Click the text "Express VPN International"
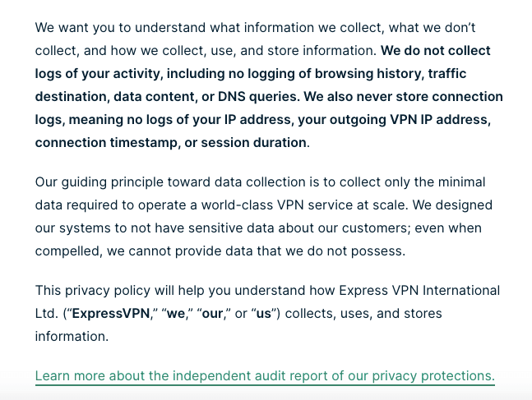532x400 pixels. [x=419, y=291]
